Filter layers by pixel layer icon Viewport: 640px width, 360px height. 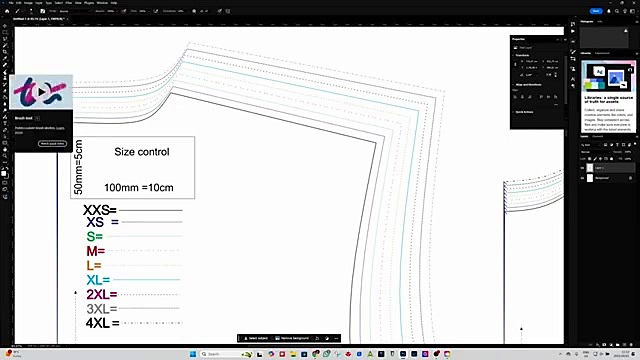click(605, 144)
